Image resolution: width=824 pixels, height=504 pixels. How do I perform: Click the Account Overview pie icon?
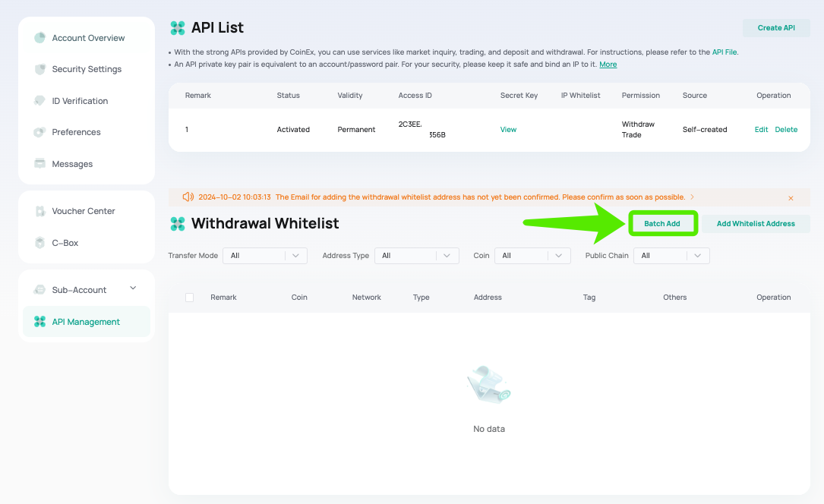tap(39, 38)
